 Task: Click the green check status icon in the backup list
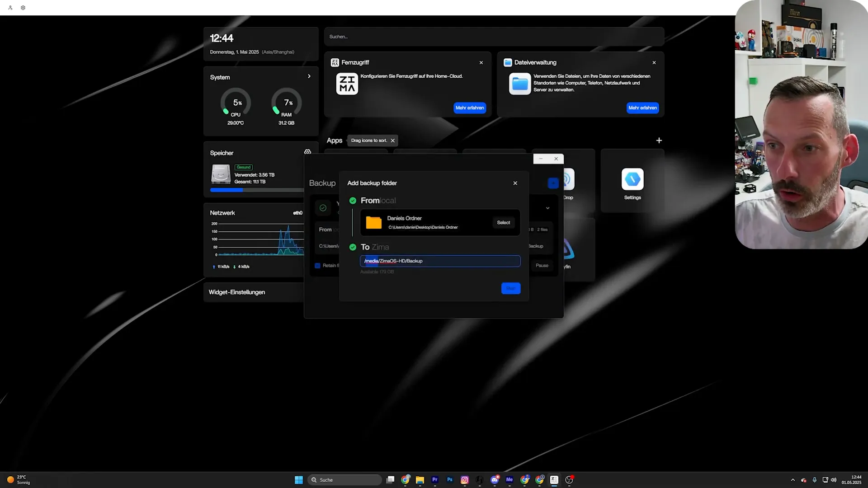(x=323, y=208)
